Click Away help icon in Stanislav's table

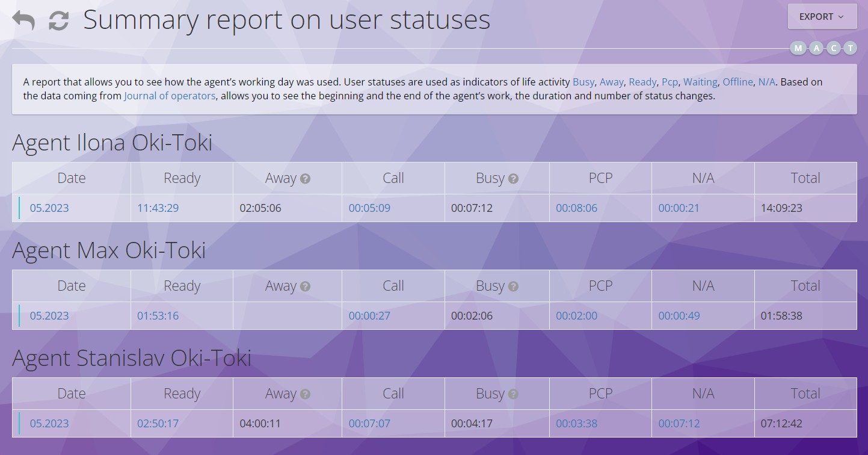point(305,394)
